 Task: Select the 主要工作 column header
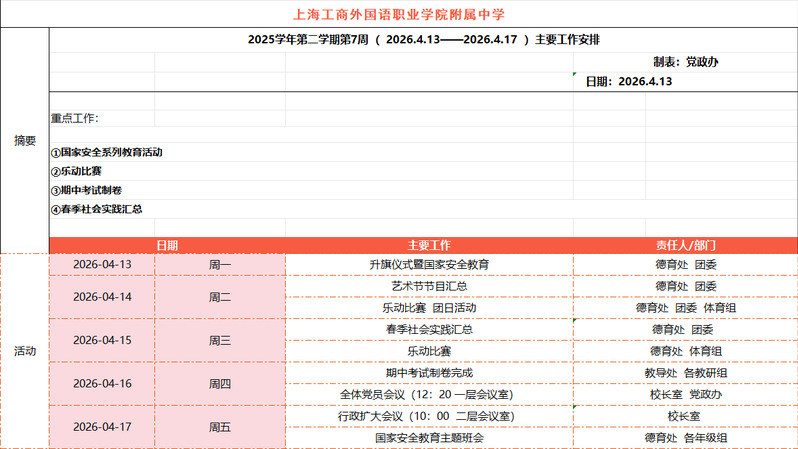(429, 245)
